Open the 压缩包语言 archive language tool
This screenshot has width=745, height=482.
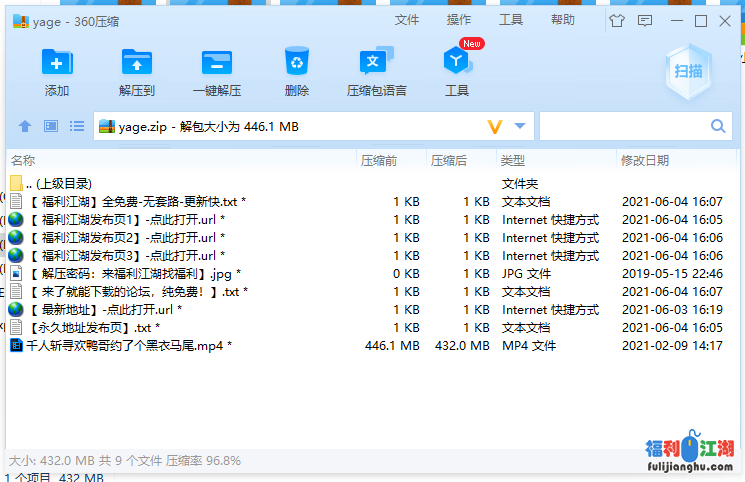[x=376, y=63]
